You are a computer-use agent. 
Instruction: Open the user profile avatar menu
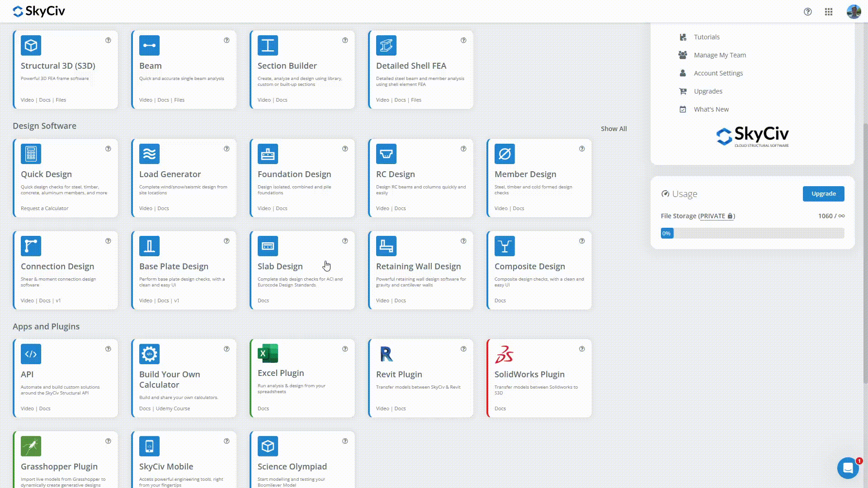click(853, 12)
